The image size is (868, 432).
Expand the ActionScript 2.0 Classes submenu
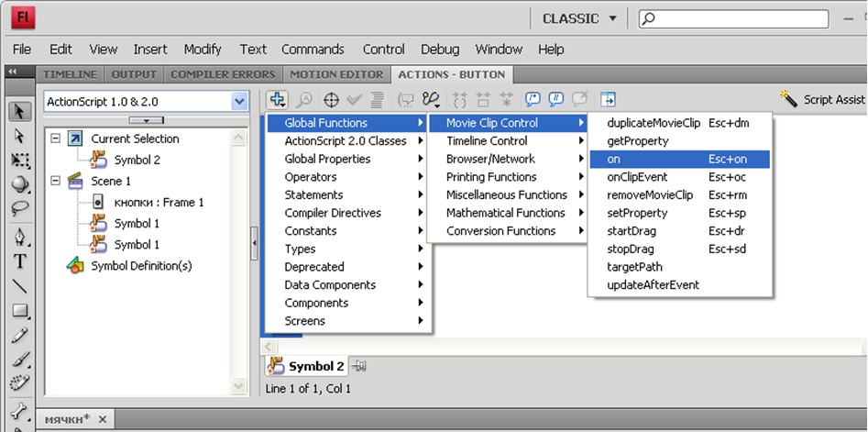point(348,140)
